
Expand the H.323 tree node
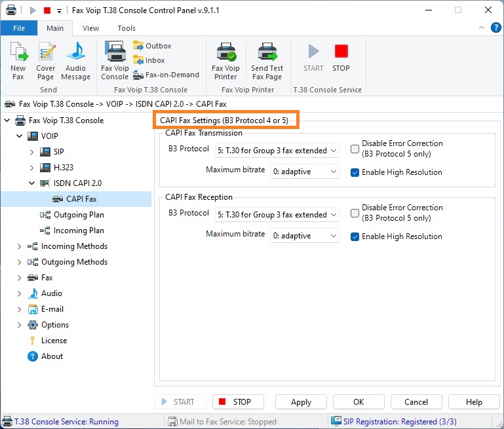point(32,168)
